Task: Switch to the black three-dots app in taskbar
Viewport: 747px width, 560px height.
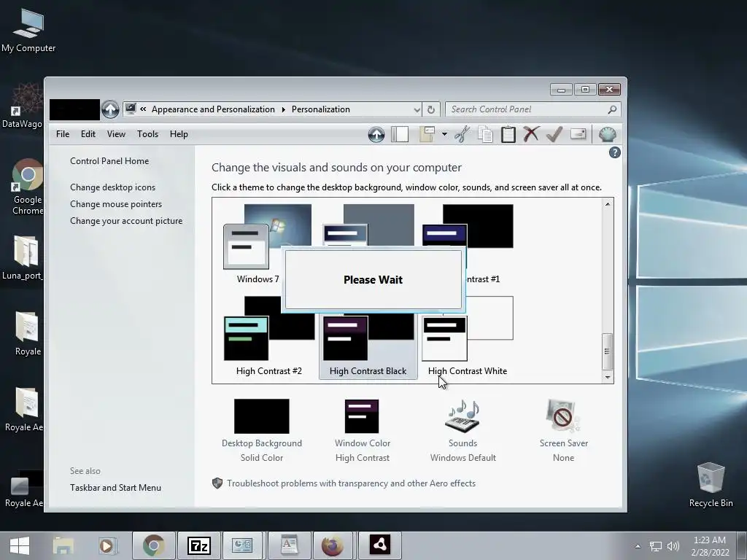Action: tap(379, 545)
